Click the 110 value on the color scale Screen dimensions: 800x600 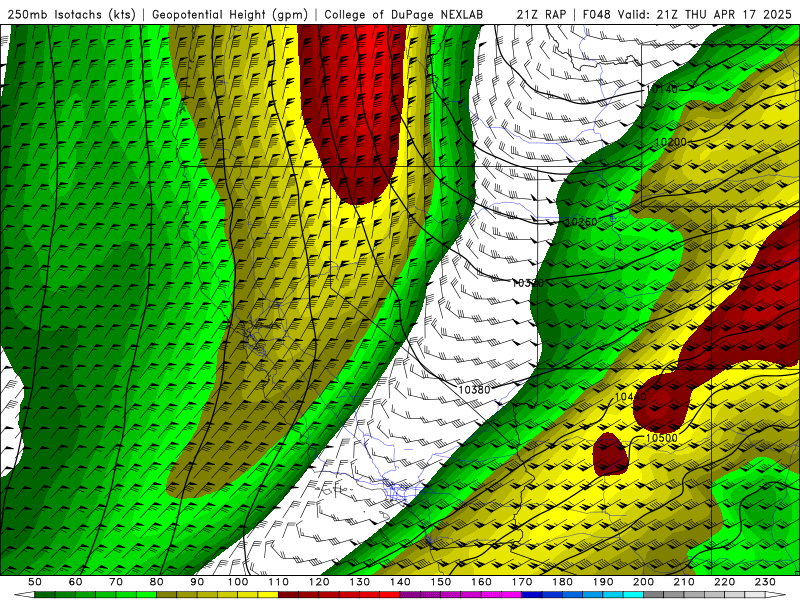[x=279, y=582]
